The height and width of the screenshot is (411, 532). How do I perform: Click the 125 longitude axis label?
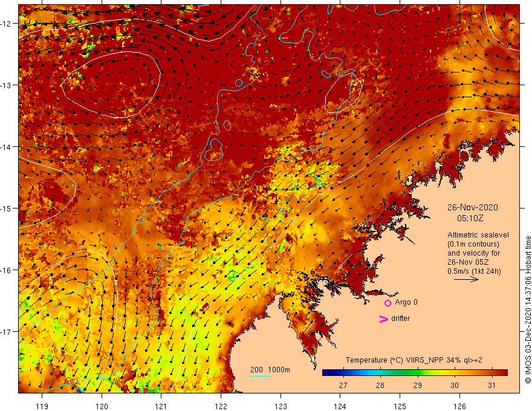click(400, 406)
